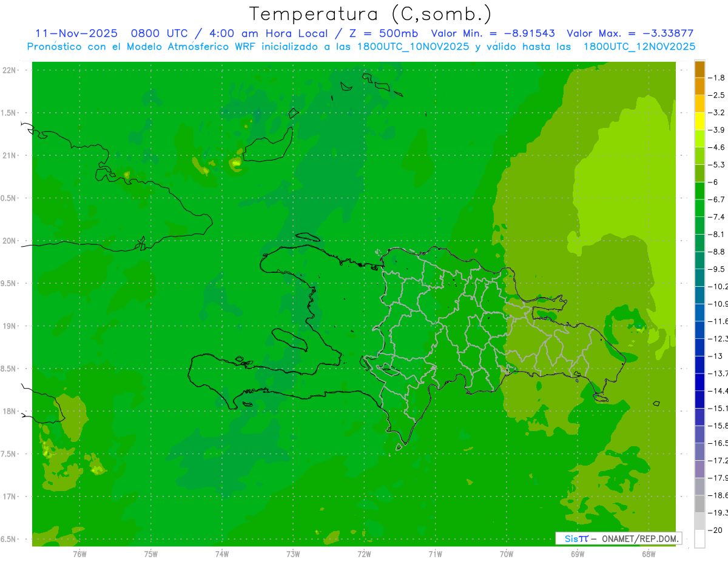Viewport: 728px width, 562px height.
Task: Click the 68W longitude label
Action: 648,554
